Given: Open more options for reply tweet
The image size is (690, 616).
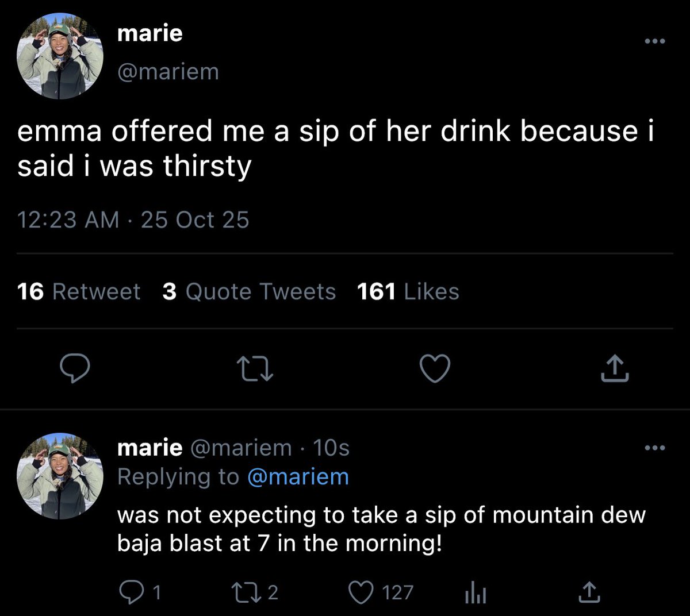Looking at the screenshot, I should tap(654, 448).
